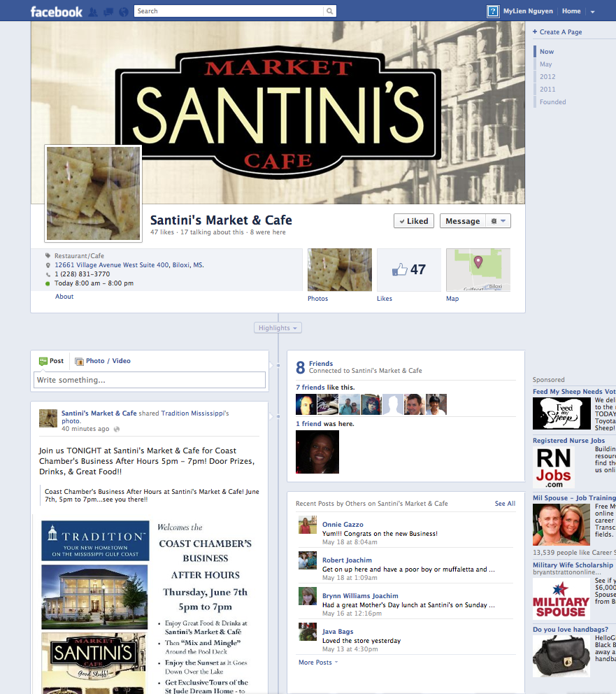
Task: Click the Facebook logo
Action: coord(56,11)
